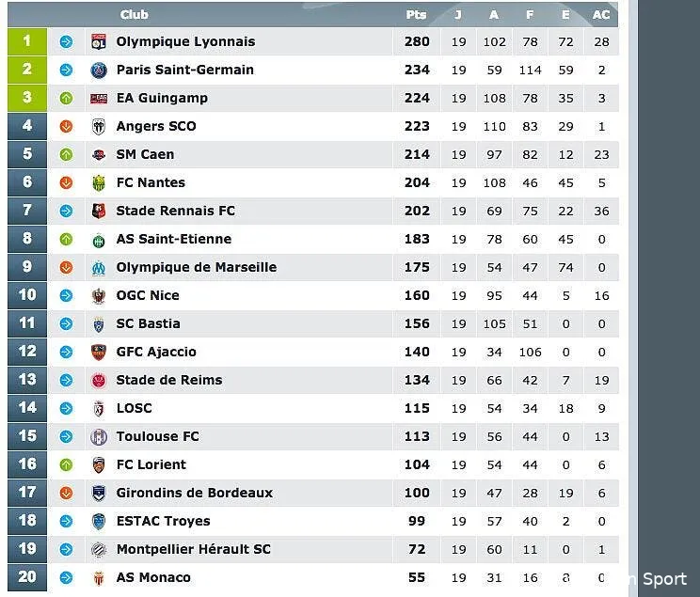Sort table by the Pts column header

416,14
